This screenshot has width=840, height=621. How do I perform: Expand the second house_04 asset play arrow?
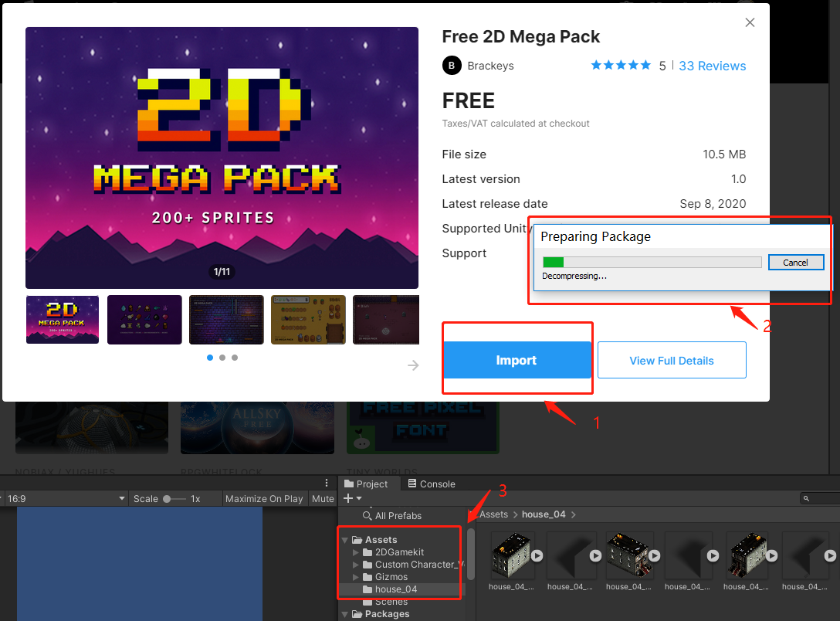596,556
